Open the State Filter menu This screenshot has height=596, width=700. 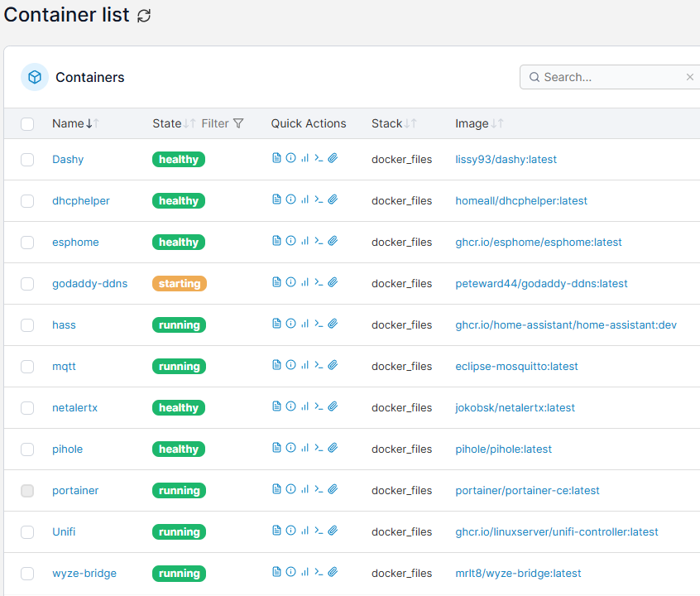pyautogui.click(x=223, y=124)
